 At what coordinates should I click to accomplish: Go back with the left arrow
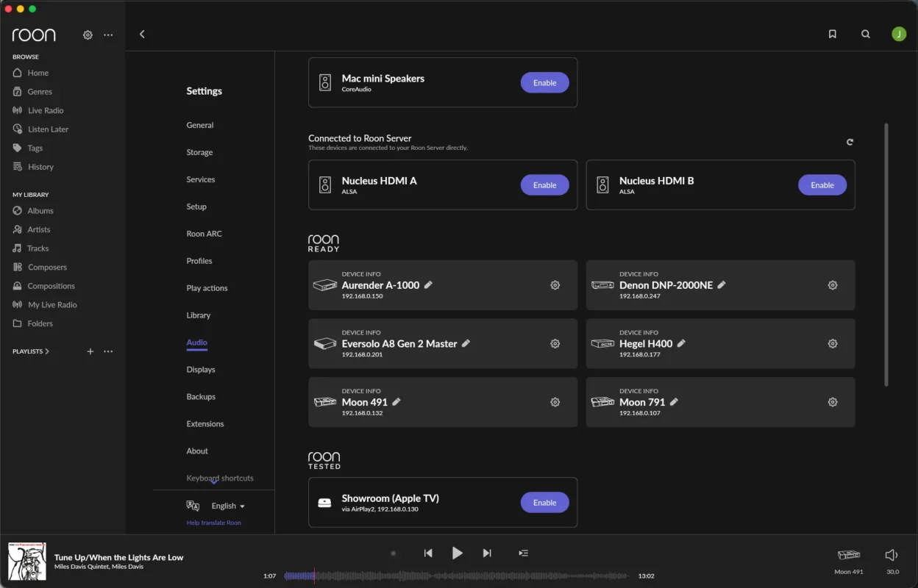pyautogui.click(x=142, y=34)
